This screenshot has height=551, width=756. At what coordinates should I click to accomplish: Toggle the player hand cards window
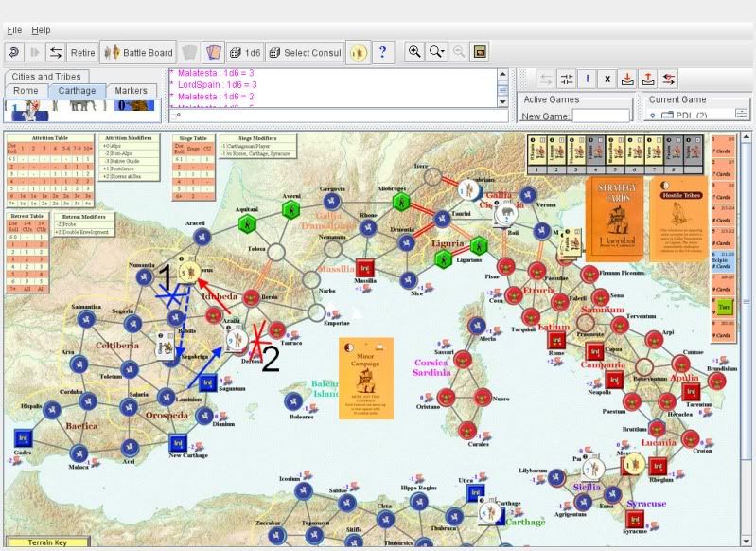(x=214, y=52)
